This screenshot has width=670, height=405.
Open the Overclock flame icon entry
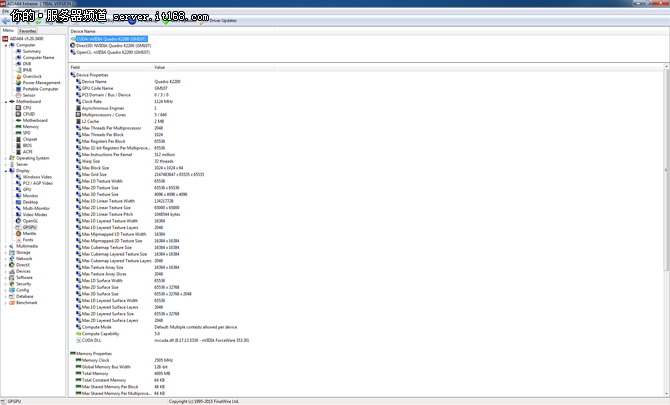(18, 76)
